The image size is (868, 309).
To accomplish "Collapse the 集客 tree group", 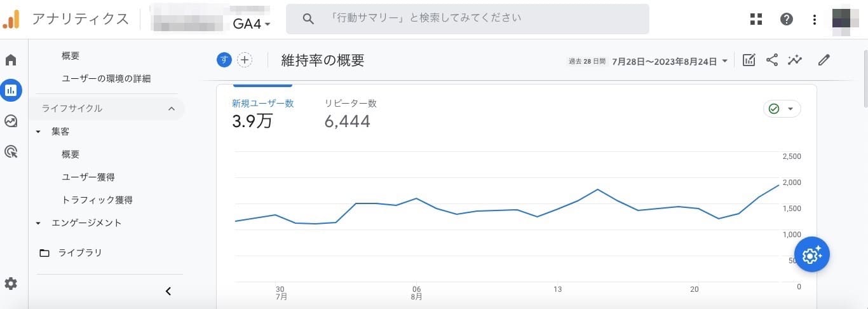I will click(x=38, y=132).
